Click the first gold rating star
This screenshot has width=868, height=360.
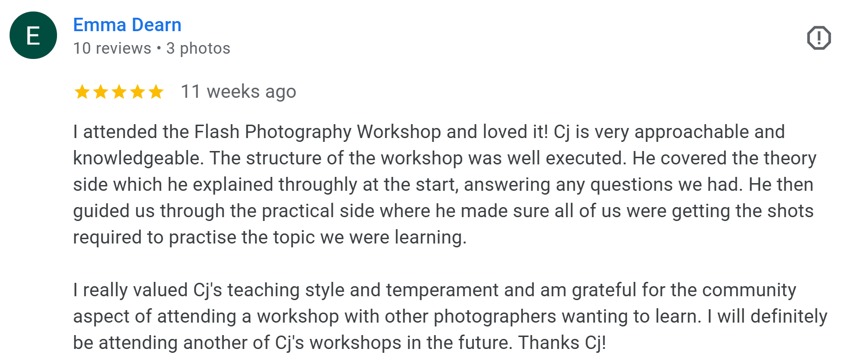click(x=82, y=92)
